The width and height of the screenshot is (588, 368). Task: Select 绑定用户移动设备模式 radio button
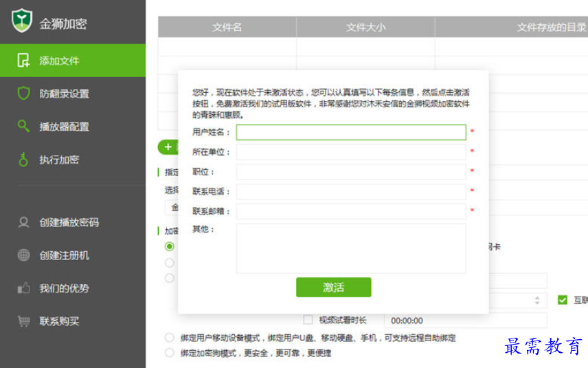click(x=170, y=338)
